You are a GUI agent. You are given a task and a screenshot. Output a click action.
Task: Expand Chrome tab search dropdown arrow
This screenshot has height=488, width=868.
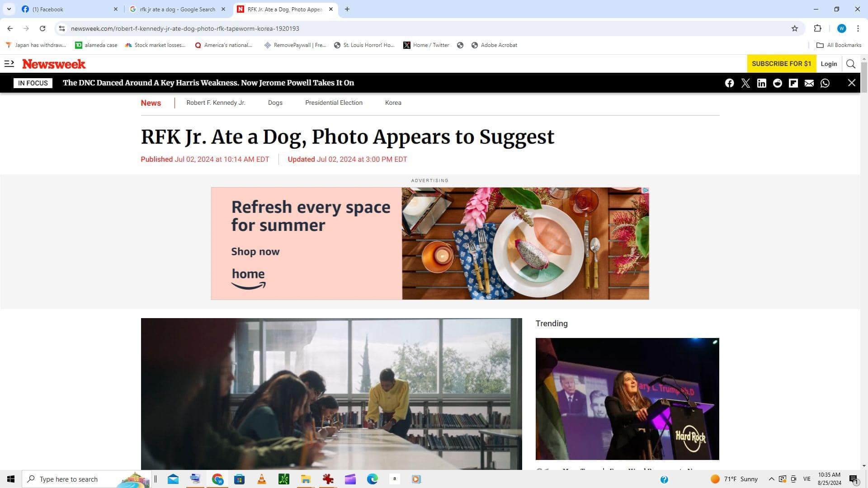point(9,9)
